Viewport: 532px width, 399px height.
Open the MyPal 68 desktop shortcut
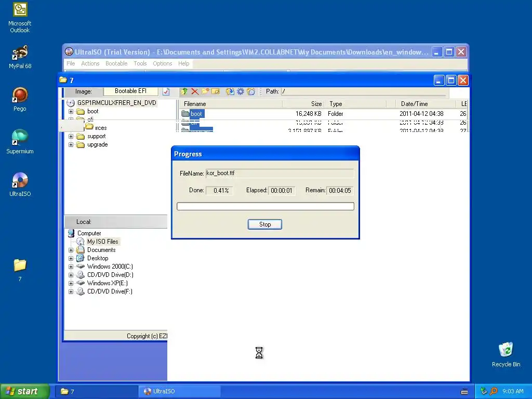tap(20, 52)
